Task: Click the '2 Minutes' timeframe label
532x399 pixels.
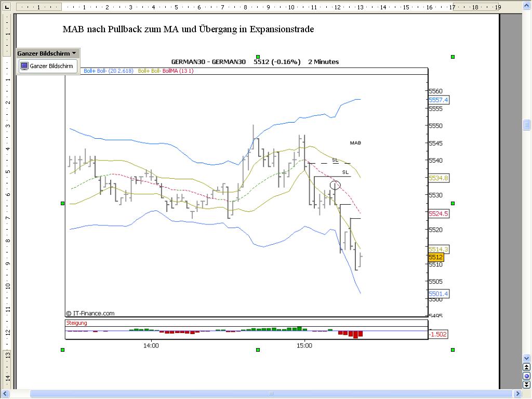Action: click(323, 62)
